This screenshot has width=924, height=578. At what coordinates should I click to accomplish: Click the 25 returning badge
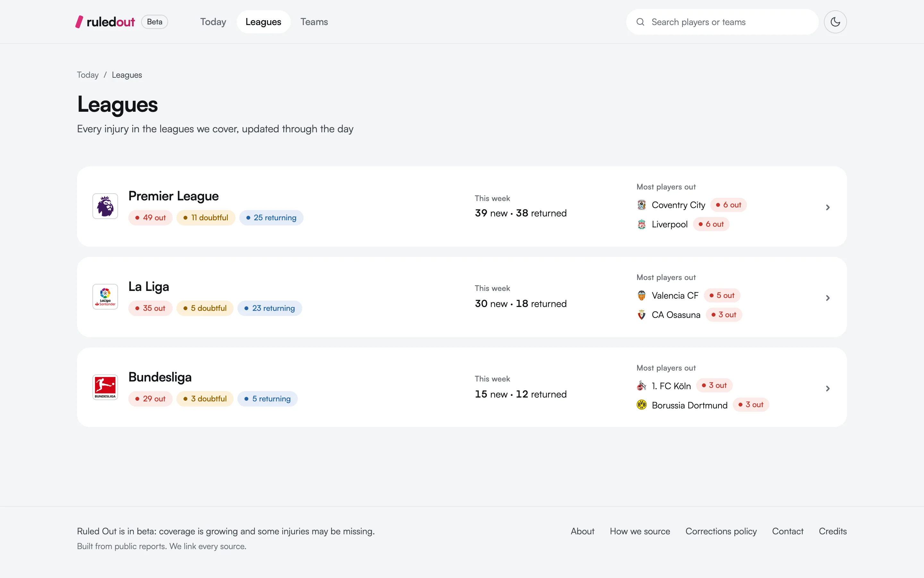(271, 217)
